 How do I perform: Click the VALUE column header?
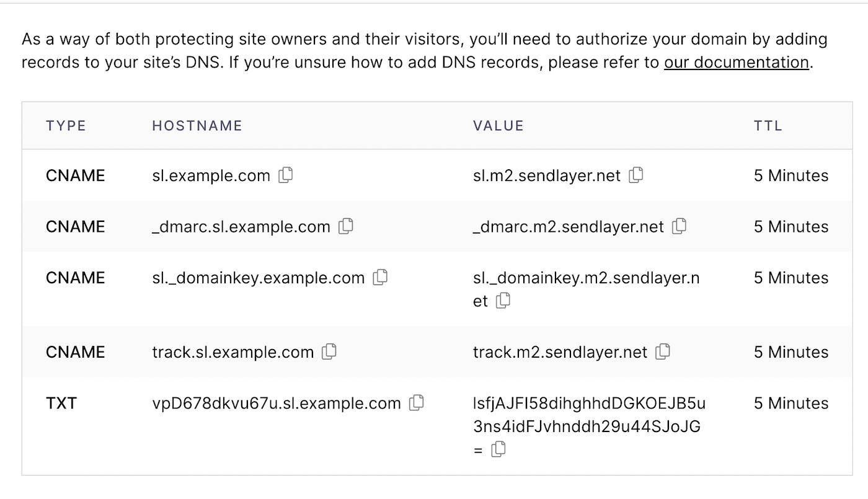pos(498,126)
